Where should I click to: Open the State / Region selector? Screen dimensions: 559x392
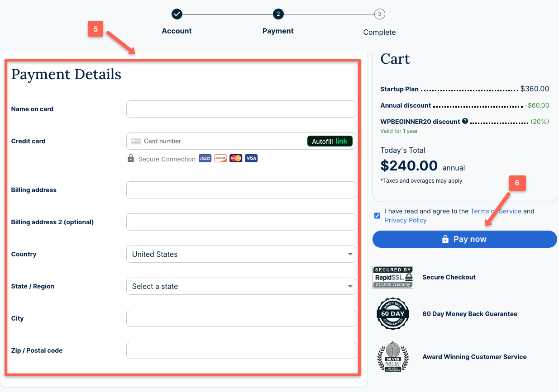pyautogui.click(x=241, y=286)
